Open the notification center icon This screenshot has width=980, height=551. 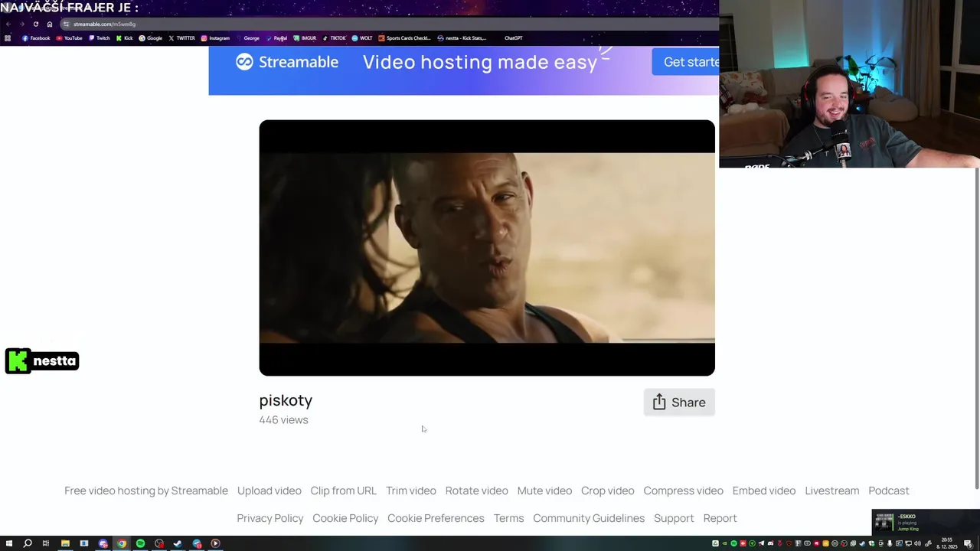[968, 544]
